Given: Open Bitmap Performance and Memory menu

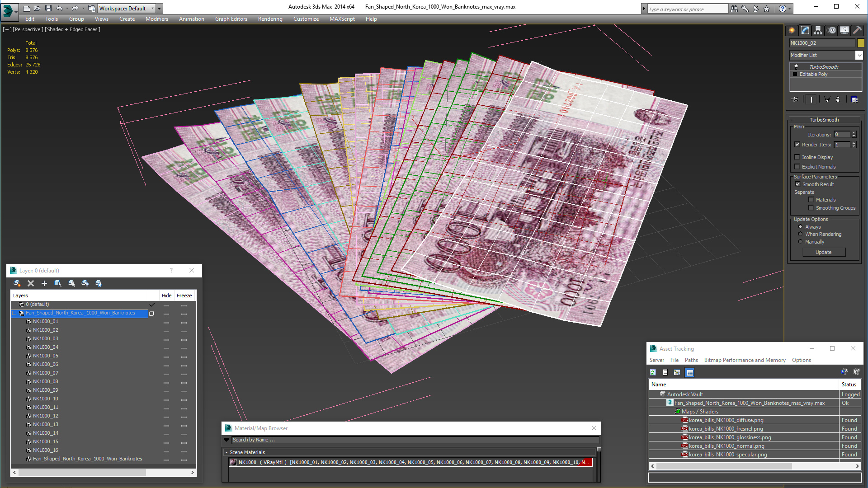Looking at the screenshot, I should point(745,360).
